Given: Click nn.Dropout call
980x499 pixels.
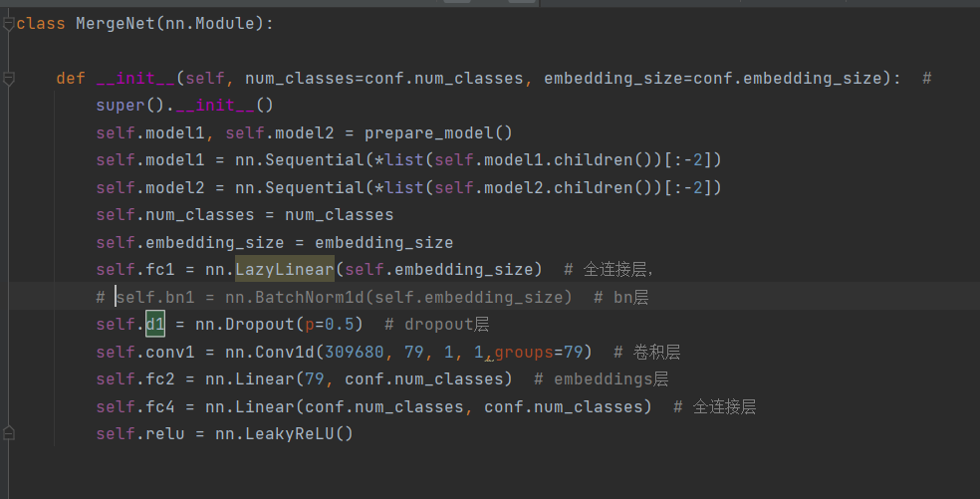Looking at the screenshot, I should pos(244,324).
